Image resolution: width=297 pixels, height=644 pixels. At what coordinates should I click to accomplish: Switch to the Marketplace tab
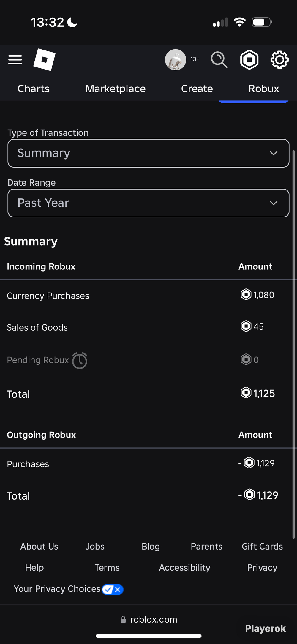(116, 89)
